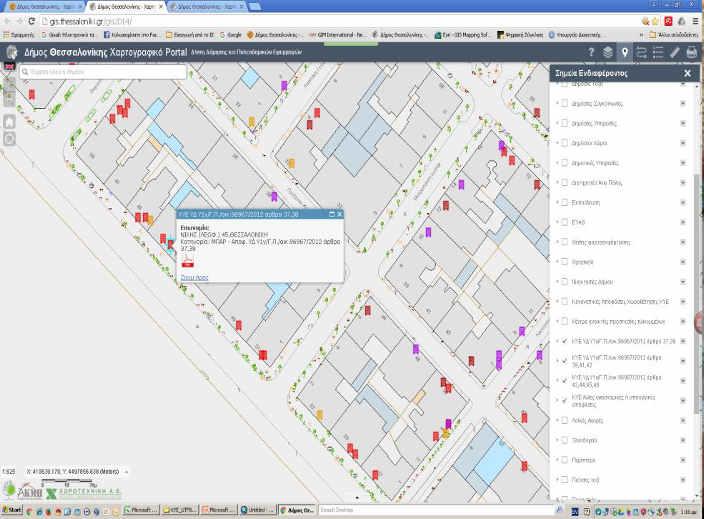Viewport: 704px width, 519px height.
Task: Open dropdown arrow for KYE άρθρα 40,44,45,46 row
Action: click(683, 381)
